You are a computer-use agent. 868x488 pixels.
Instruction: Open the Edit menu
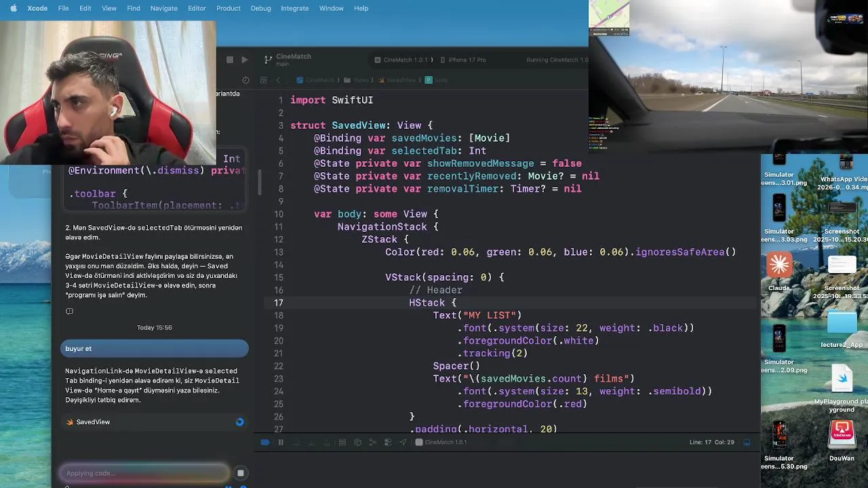tap(85, 8)
